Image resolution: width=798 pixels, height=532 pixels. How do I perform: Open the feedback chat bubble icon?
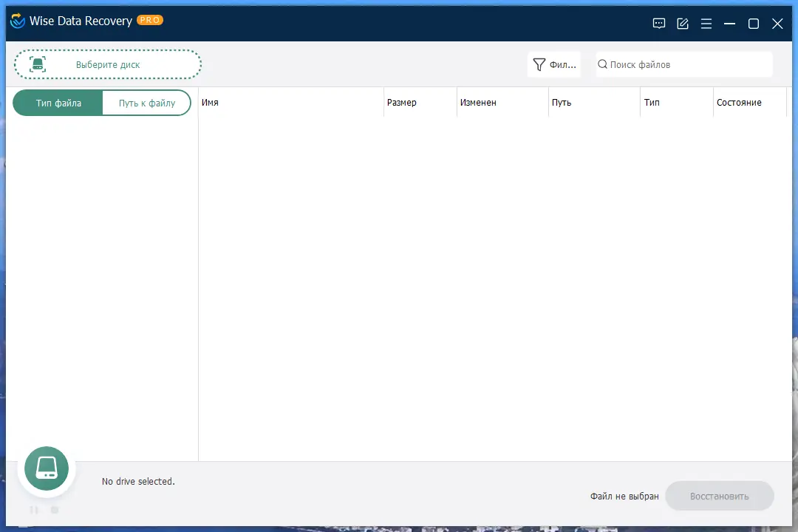click(x=658, y=23)
